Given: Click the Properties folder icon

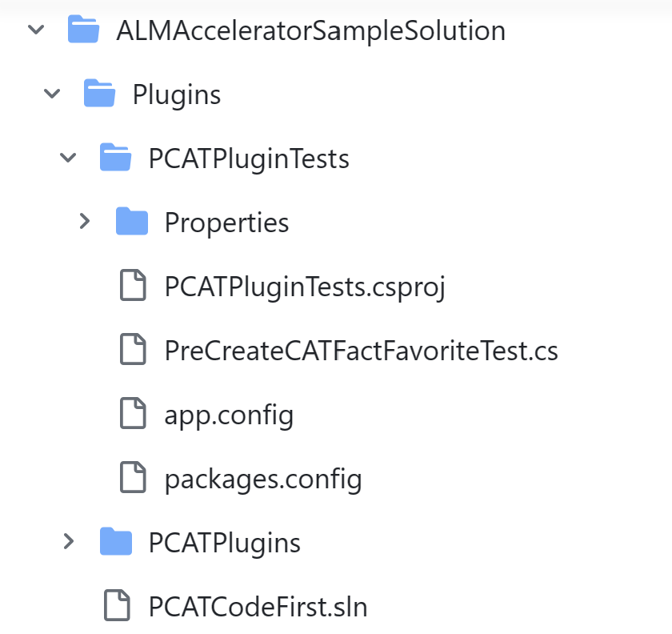Looking at the screenshot, I should tap(132, 222).
